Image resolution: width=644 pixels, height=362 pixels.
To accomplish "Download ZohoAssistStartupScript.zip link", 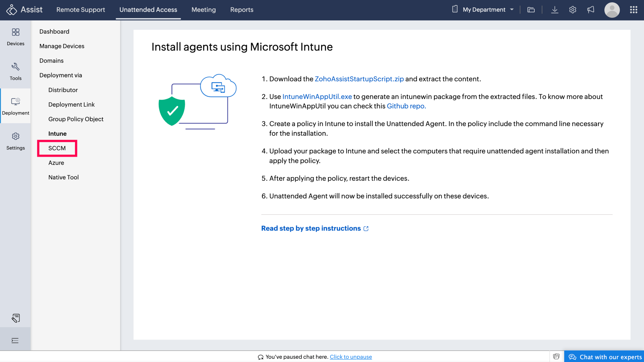I will (x=359, y=79).
